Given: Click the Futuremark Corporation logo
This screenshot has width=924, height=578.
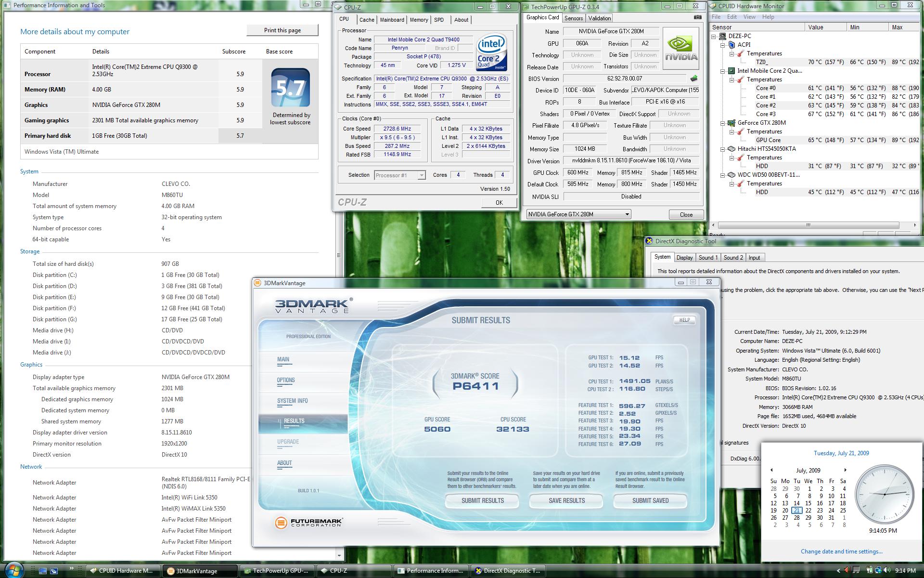Looking at the screenshot, I should [309, 523].
